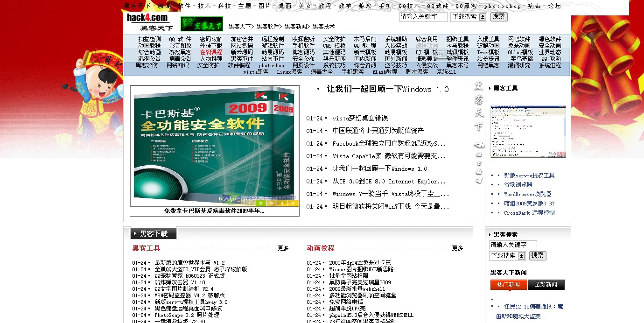Show more under 动画教程 section (更多)
644x323 pixels.
click(458, 248)
